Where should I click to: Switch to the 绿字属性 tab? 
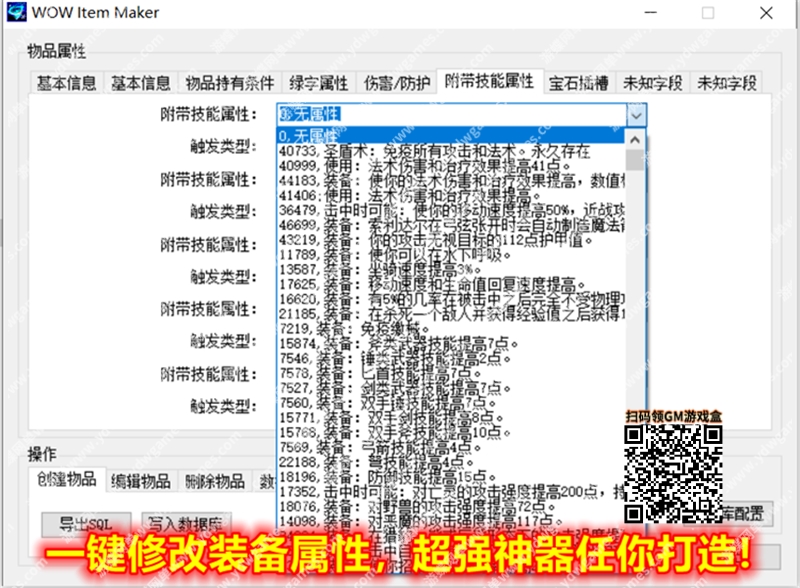coord(318,83)
